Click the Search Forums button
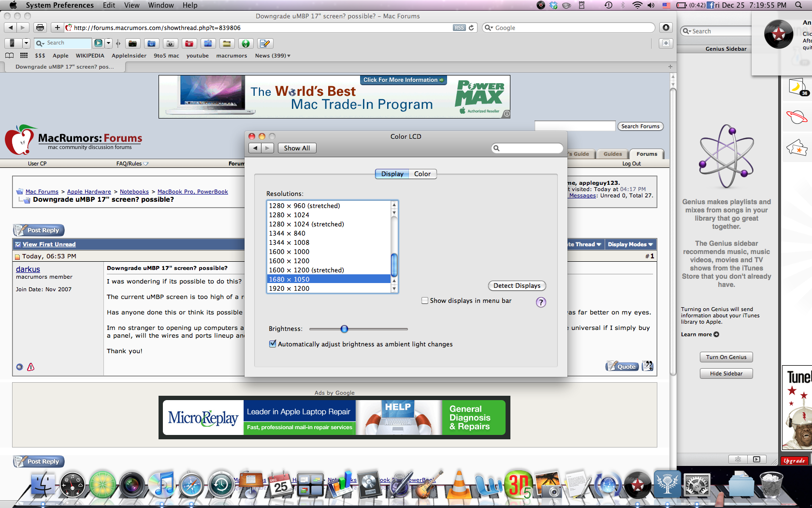 click(x=640, y=126)
